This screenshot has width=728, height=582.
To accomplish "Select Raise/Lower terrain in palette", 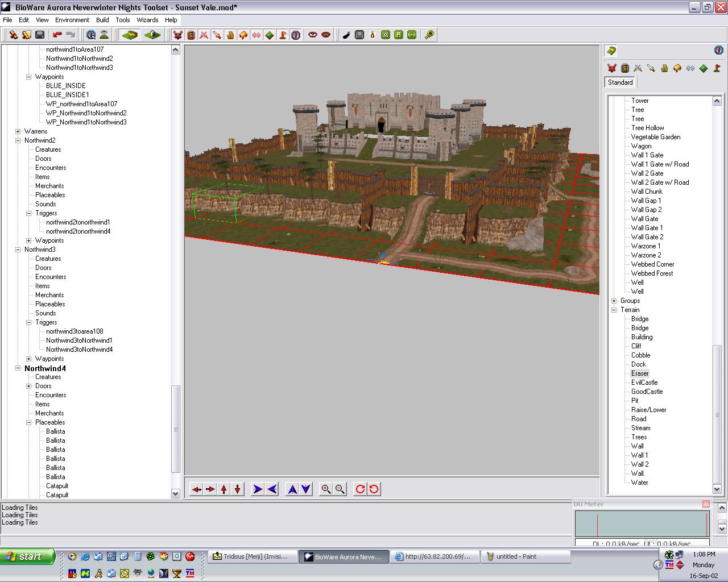I will pos(649,410).
